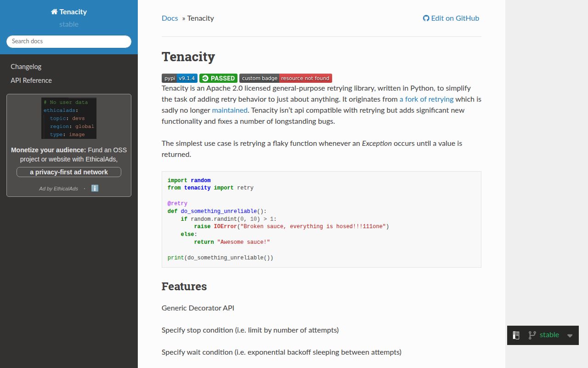Click the branch icon next to stable
This screenshot has height=368, width=588.
[532, 335]
